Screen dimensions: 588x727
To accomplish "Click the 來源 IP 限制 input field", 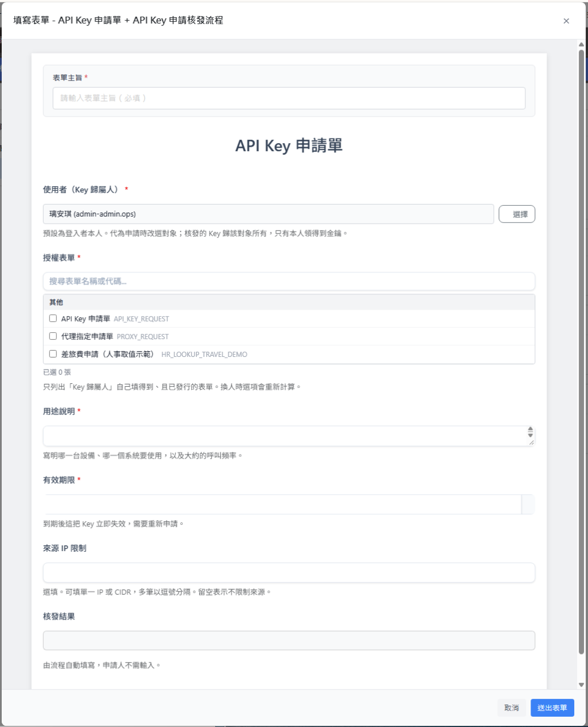I will point(289,573).
